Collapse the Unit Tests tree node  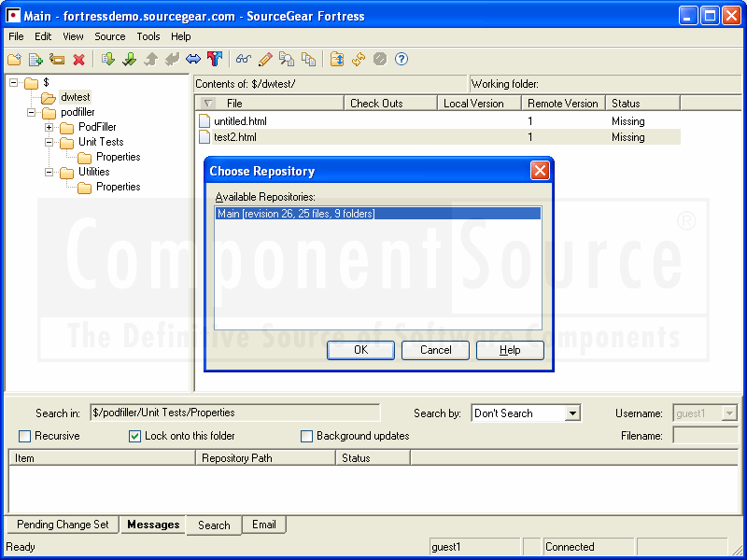(49, 143)
